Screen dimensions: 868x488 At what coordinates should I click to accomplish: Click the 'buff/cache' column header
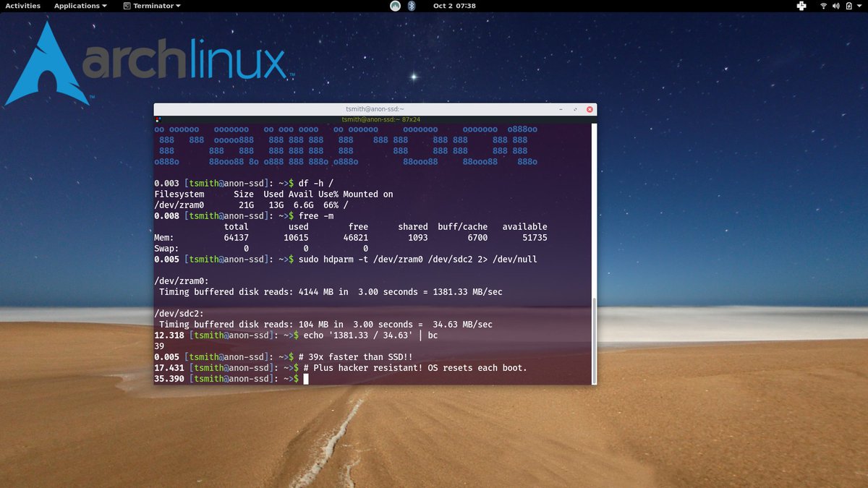click(463, 226)
